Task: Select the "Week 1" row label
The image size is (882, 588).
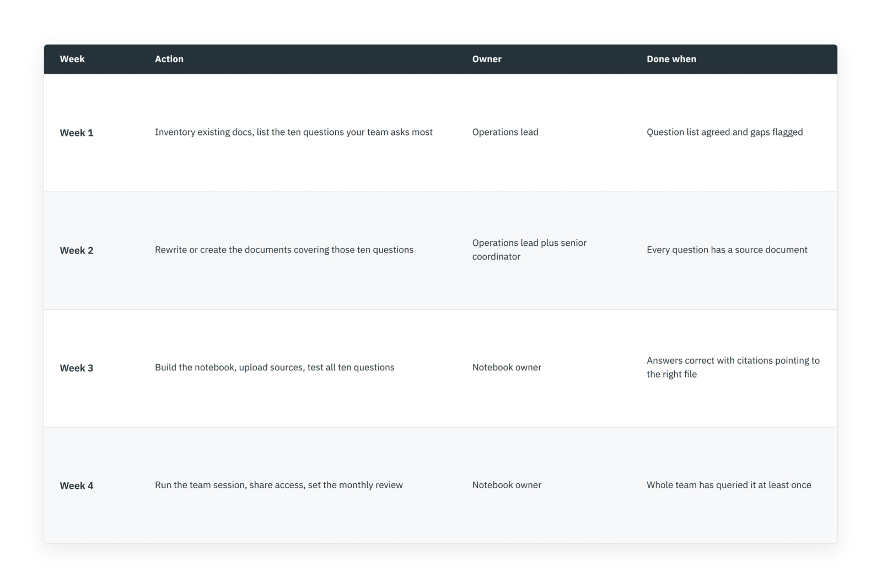Action: [77, 133]
